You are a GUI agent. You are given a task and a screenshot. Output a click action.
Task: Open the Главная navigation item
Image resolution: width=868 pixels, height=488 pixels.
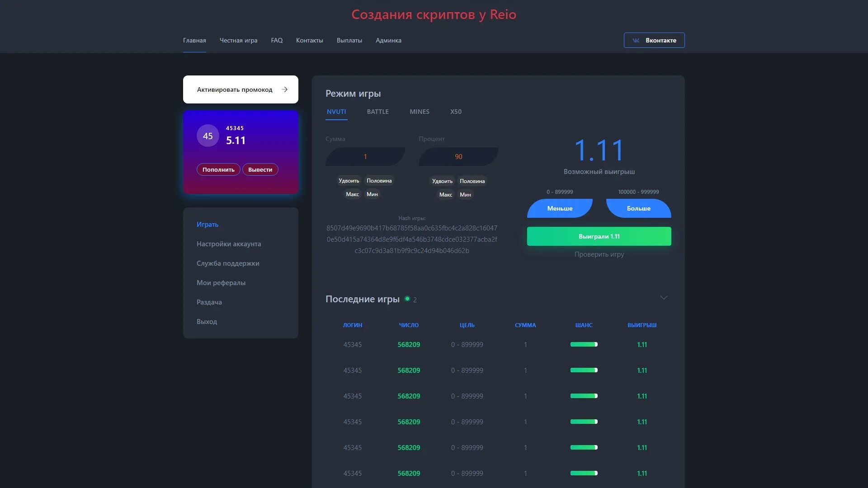click(194, 40)
